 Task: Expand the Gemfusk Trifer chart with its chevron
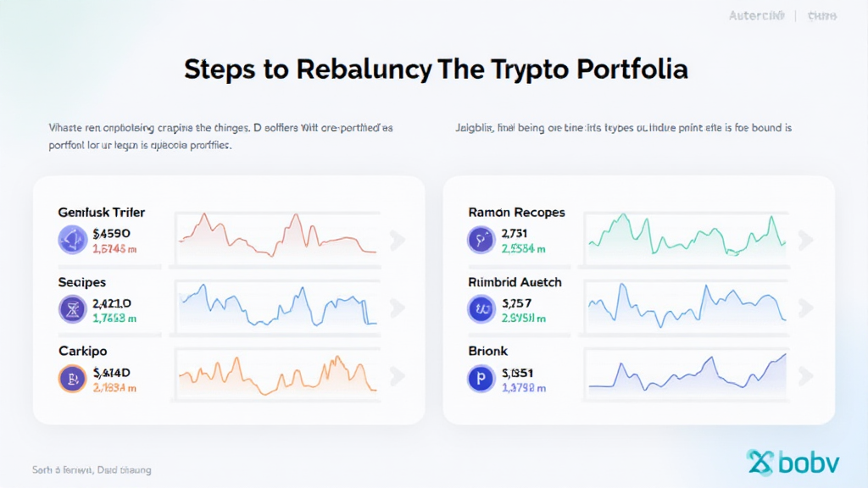click(398, 240)
